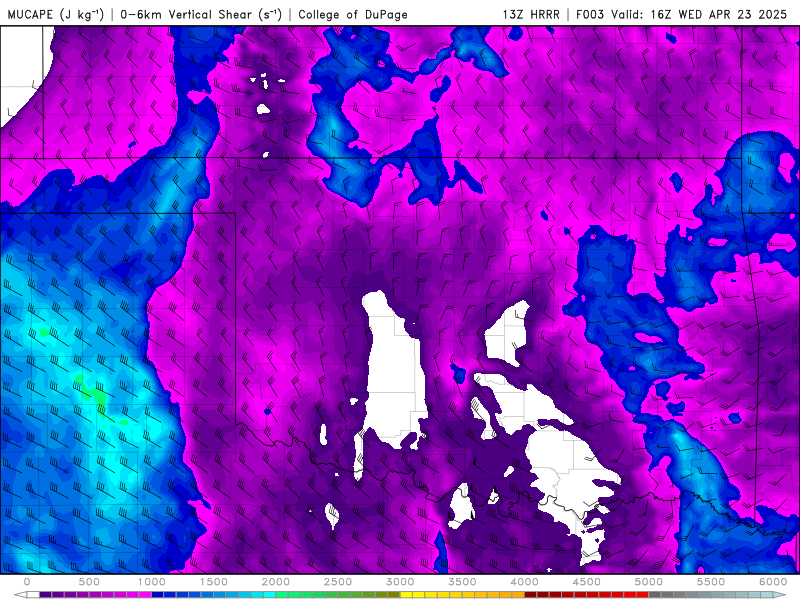Image resolution: width=800 pixels, height=600 pixels.
Task: Click the College of DuPage text
Action: coord(353,14)
